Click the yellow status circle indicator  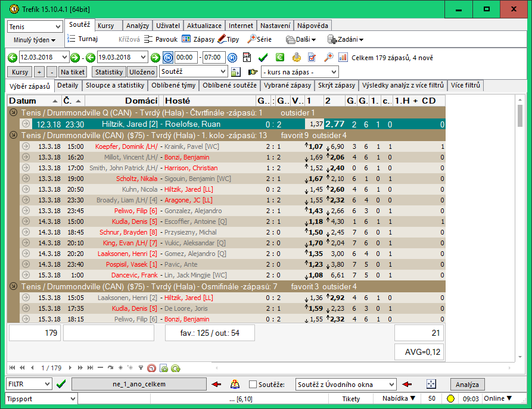point(450,399)
